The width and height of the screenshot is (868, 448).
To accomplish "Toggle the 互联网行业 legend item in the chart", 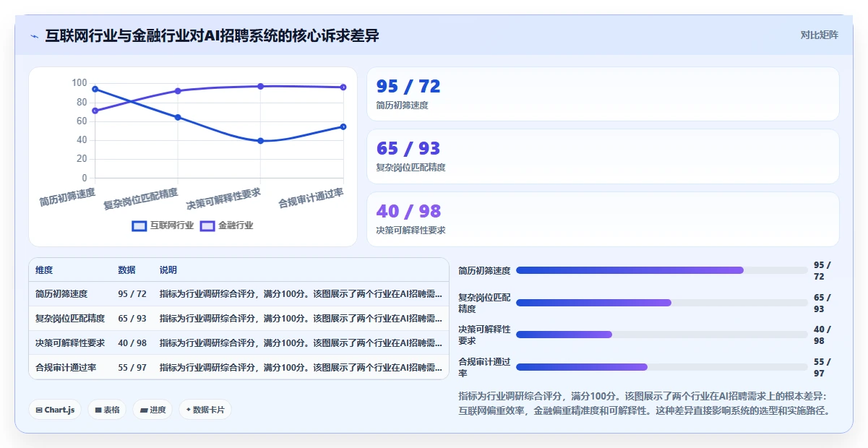I will click(x=163, y=225).
